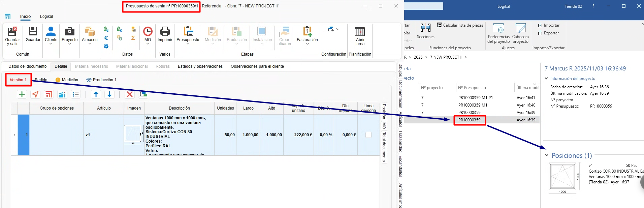Click Calcular lista de piezas
Viewport: 644px width, 208px height.
point(460,25)
